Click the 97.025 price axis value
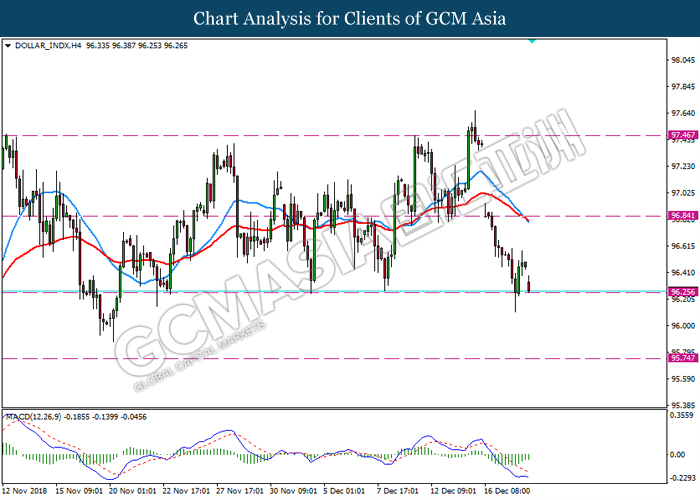 tap(683, 193)
